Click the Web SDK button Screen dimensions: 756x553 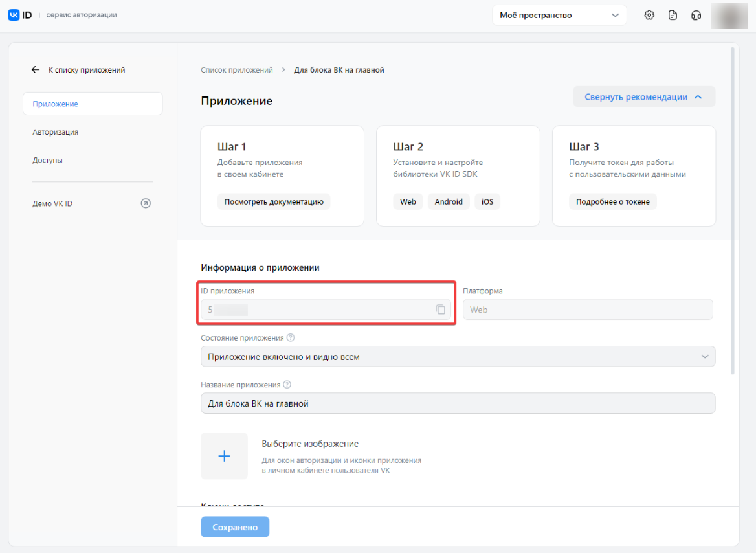408,201
